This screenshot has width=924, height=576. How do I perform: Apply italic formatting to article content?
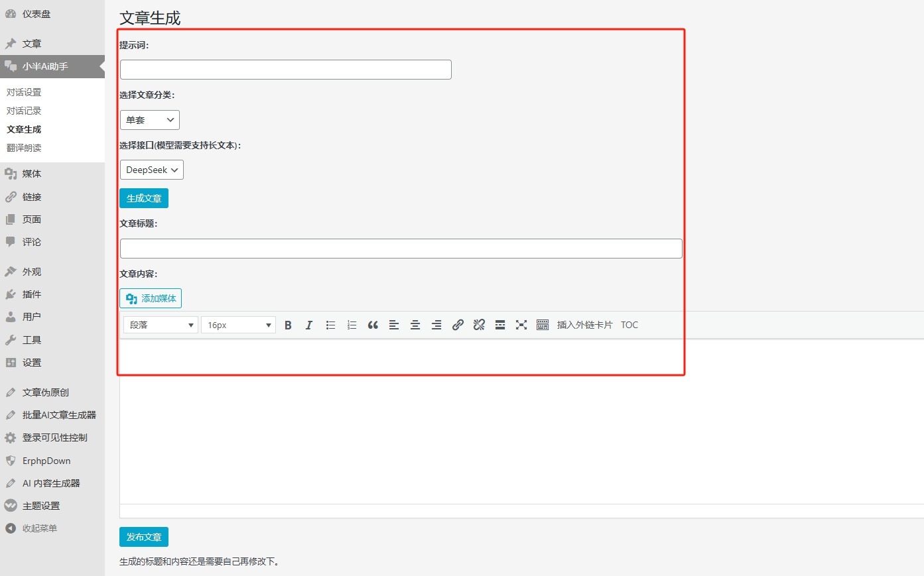(x=309, y=325)
